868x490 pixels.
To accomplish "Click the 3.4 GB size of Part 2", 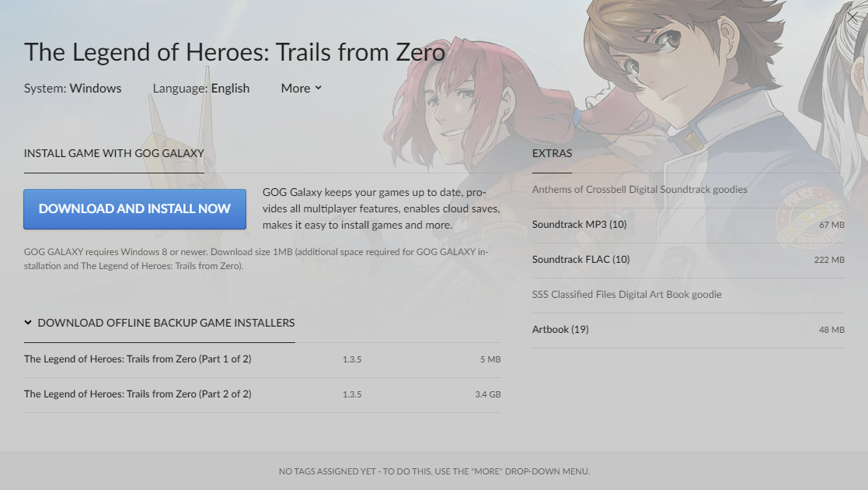I will (488, 394).
